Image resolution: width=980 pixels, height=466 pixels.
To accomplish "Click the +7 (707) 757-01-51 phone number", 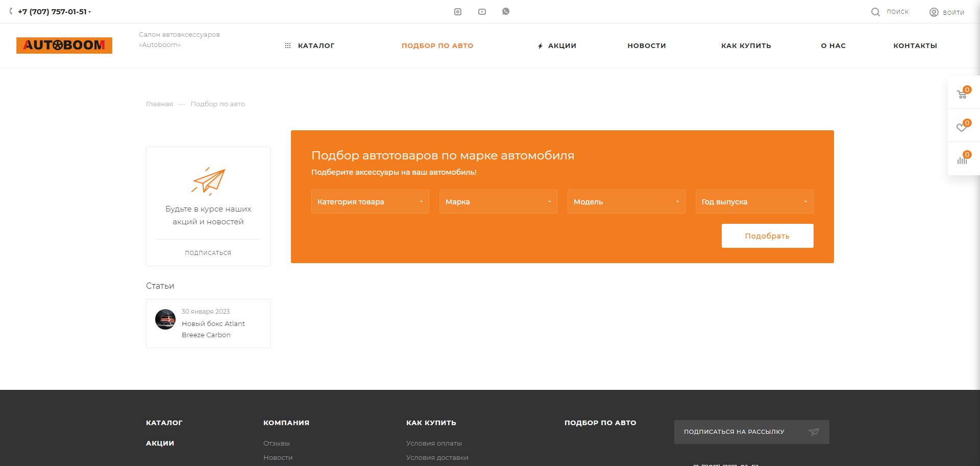I will click(52, 12).
